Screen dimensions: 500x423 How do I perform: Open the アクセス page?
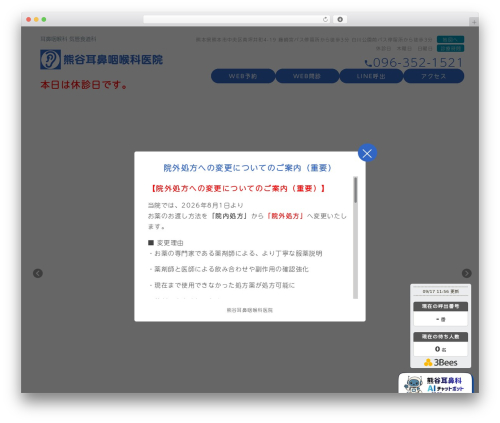click(434, 76)
